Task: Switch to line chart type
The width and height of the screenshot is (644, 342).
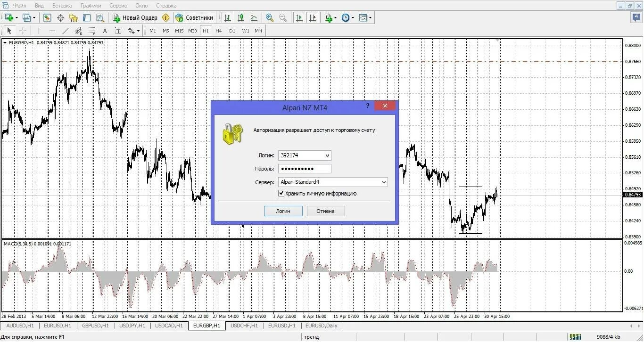Action: pyautogui.click(x=254, y=17)
